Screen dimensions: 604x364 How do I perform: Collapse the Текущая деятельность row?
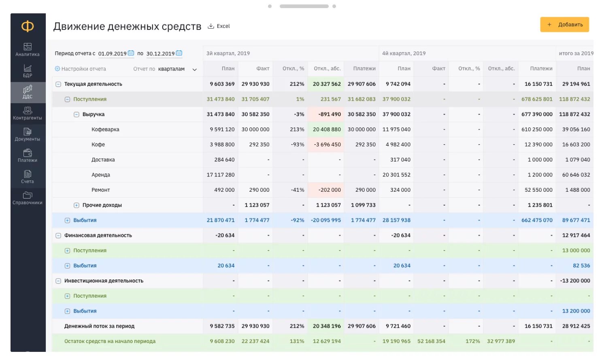tap(58, 84)
